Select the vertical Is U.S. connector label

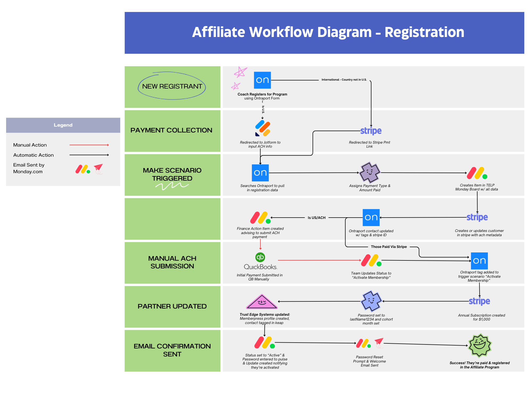click(263, 109)
